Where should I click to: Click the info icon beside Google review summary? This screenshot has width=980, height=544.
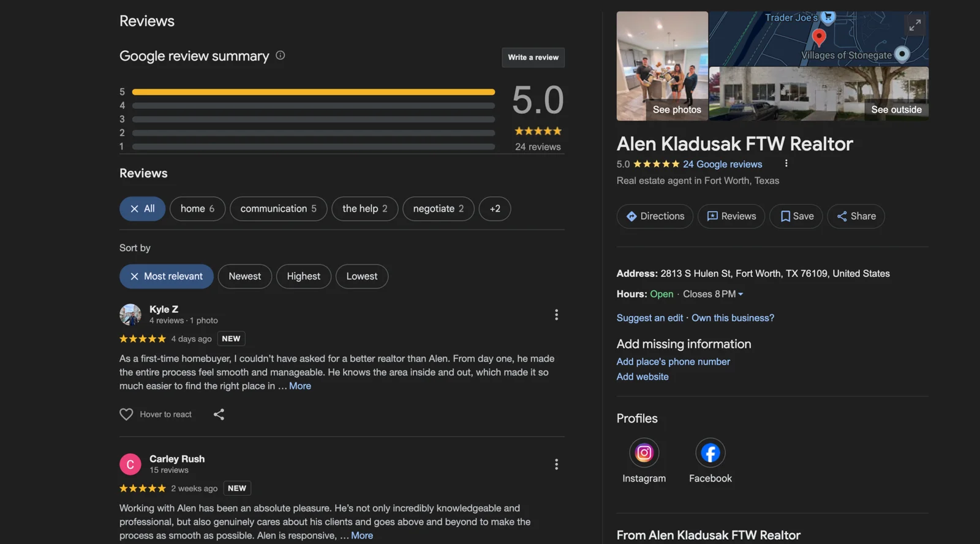[280, 56]
